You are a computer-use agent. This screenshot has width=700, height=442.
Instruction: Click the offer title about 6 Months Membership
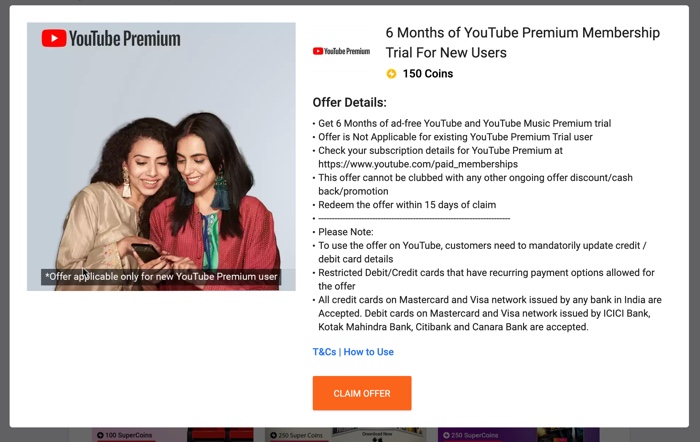(522, 42)
